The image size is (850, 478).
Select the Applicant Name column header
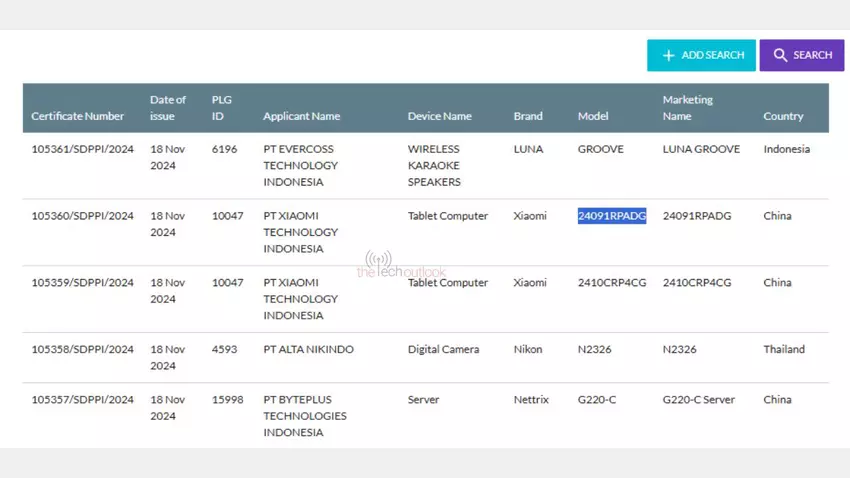(x=301, y=116)
